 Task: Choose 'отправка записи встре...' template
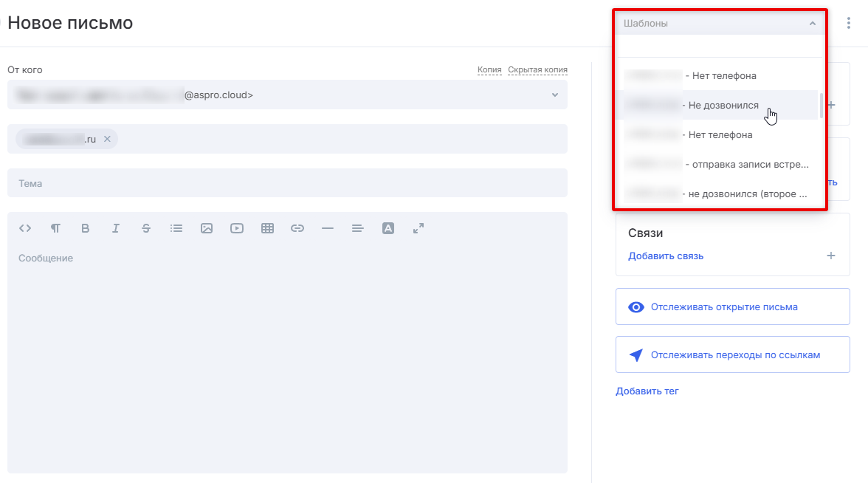tap(745, 164)
